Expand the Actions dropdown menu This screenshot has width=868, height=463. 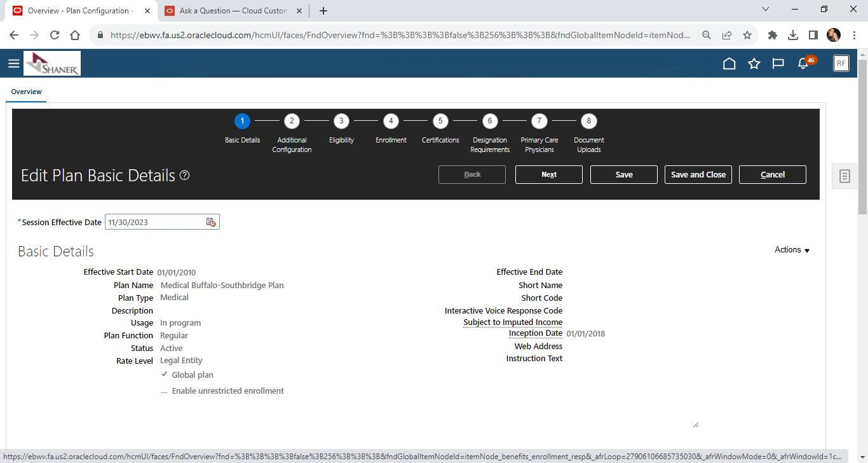(x=792, y=250)
